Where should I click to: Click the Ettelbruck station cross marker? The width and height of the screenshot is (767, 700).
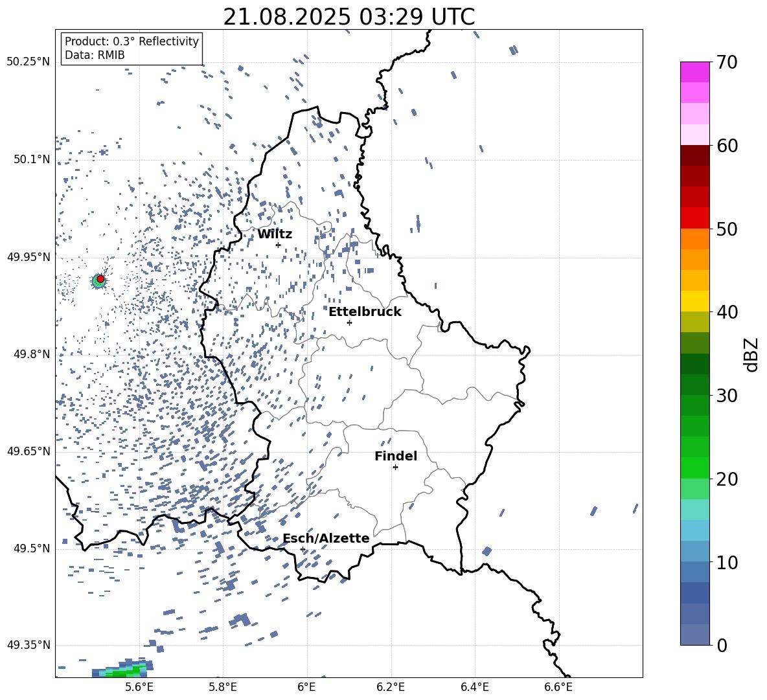pyautogui.click(x=349, y=322)
